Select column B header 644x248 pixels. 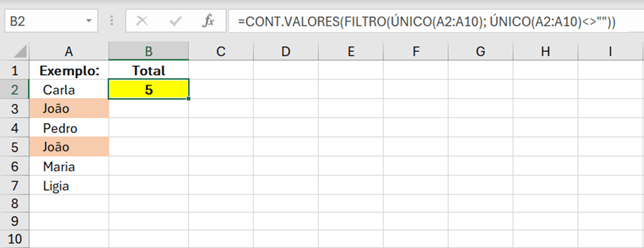tap(149, 51)
